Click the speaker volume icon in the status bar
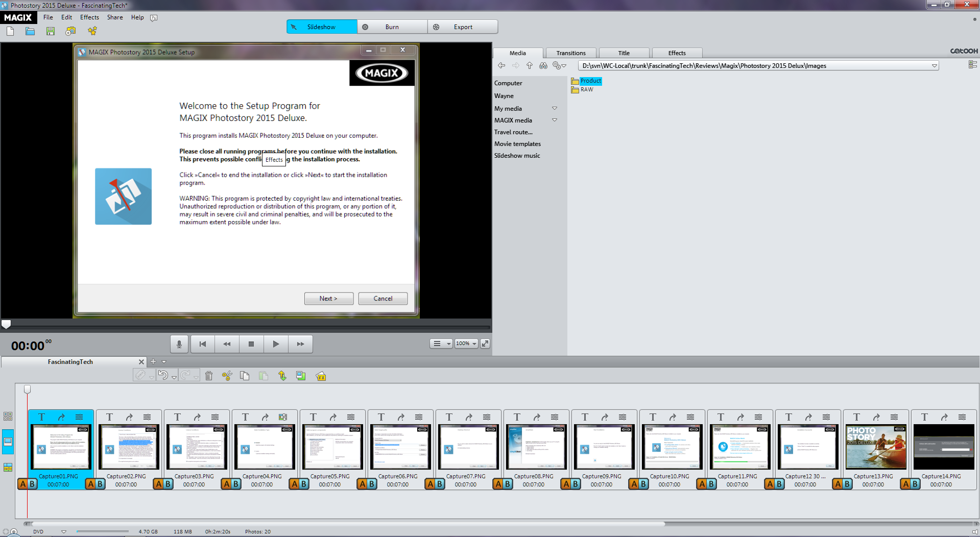This screenshot has height=537, width=980. coord(975,532)
